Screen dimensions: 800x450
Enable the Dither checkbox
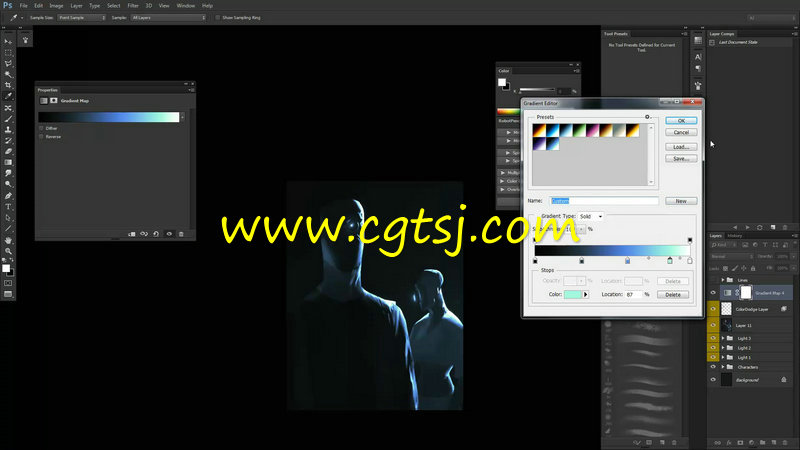41,128
